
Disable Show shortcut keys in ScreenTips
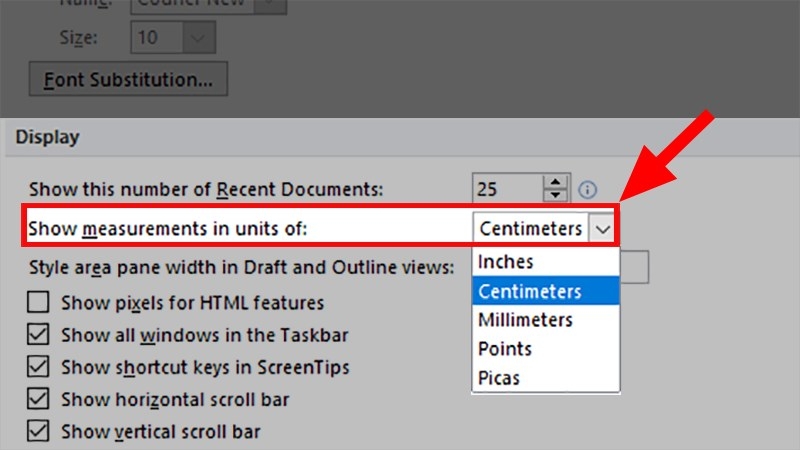[x=39, y=367]
